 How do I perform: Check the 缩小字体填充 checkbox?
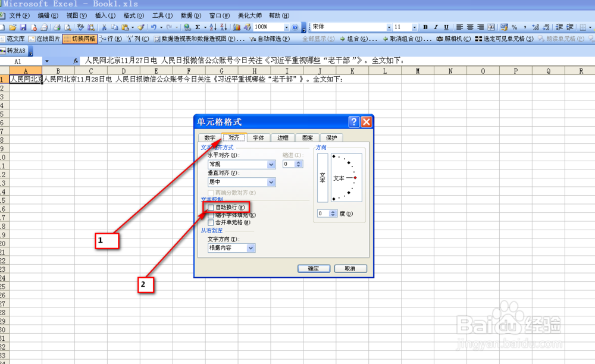pyautogui.click(x=211, y=215)
